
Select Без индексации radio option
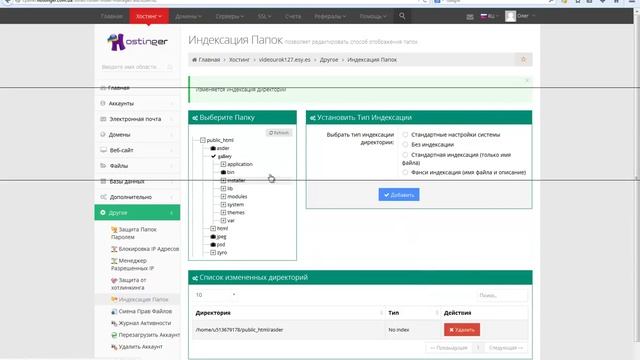click(x=405, y=144)
